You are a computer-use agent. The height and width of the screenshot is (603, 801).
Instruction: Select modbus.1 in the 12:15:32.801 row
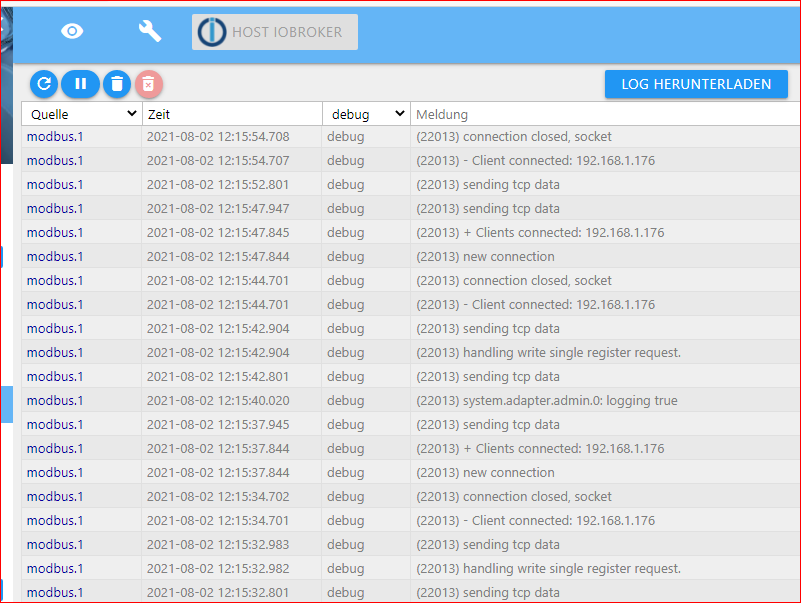(x=55, y=593)
